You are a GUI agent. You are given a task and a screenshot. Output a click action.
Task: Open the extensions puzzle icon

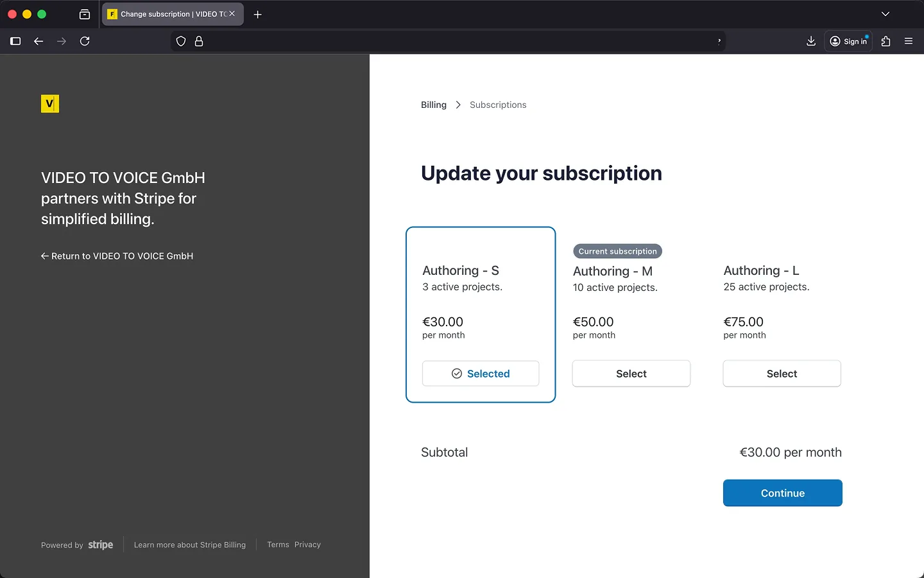point(886,41)
